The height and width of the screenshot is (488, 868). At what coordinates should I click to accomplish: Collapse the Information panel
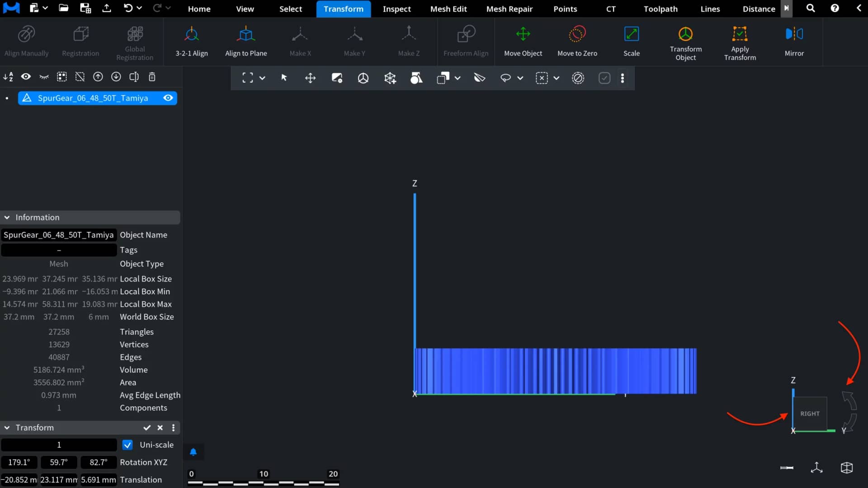[x=7, y=217]
